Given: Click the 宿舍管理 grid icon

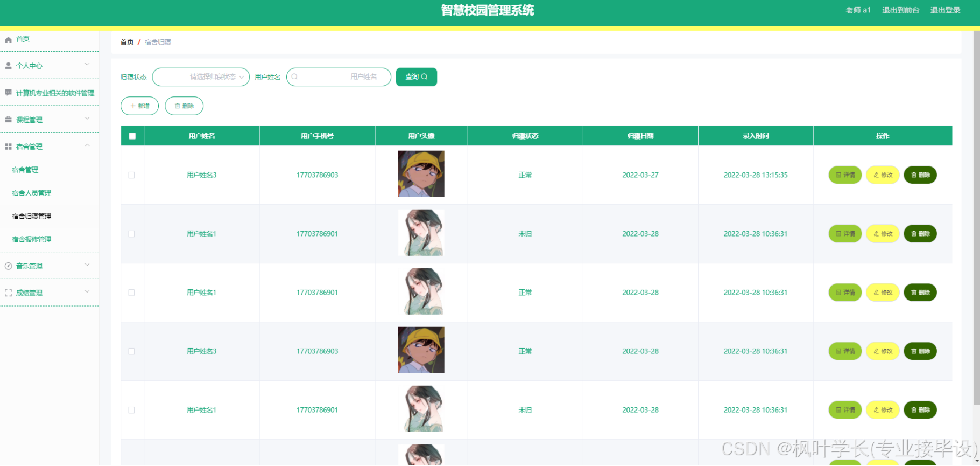Looking at the screenshot, I should tap(8, 147).
